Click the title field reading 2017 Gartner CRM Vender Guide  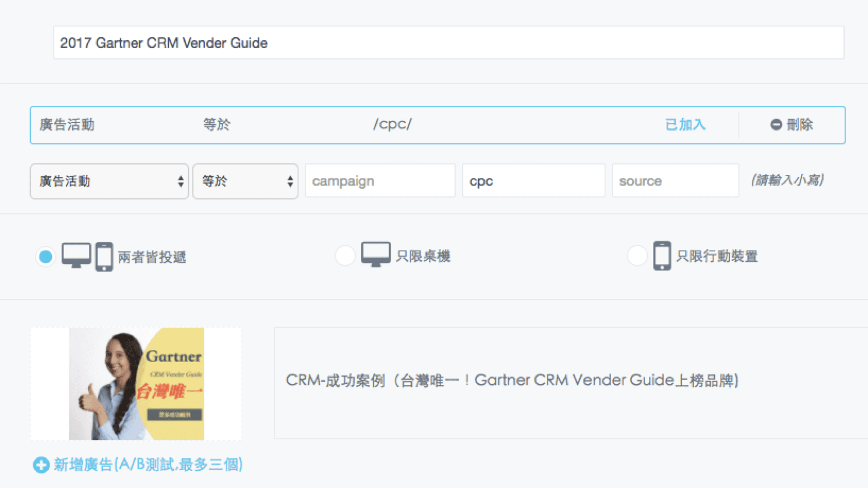pos(448,43)
